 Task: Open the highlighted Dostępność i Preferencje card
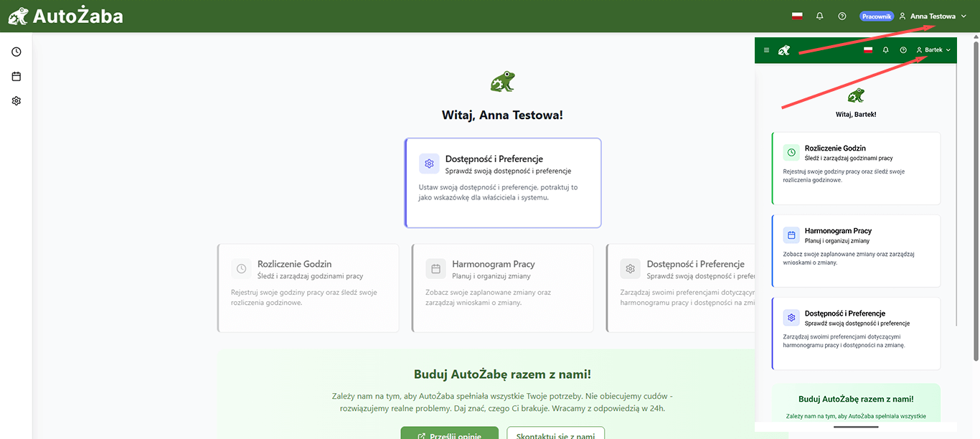point(503,183)
